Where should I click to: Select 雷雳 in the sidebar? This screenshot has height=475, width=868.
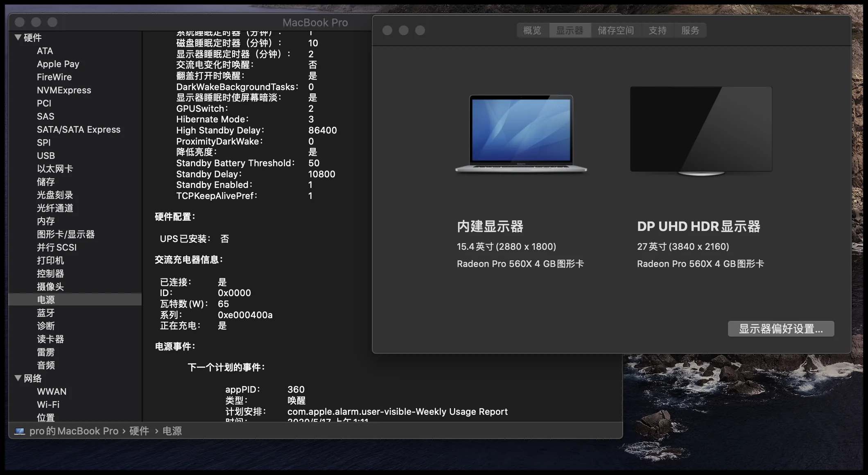46,352
